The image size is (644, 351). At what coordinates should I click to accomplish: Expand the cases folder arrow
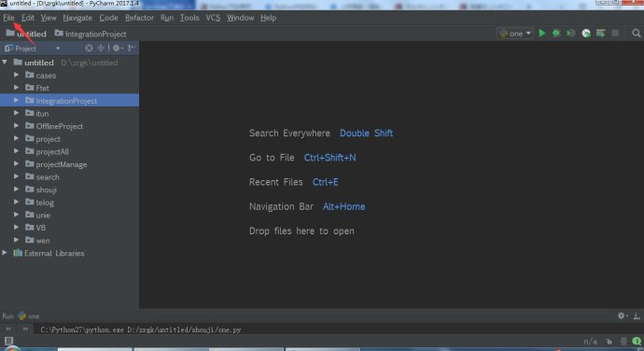click(16, 76)
